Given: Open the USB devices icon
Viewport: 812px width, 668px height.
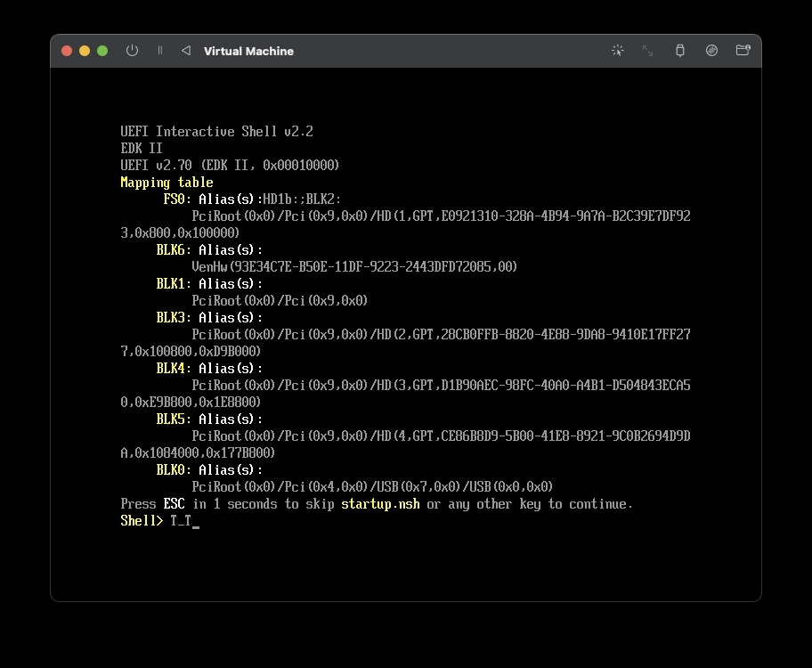Looking at the screenshot, I should pyautogui.click(x=680, y=50).
